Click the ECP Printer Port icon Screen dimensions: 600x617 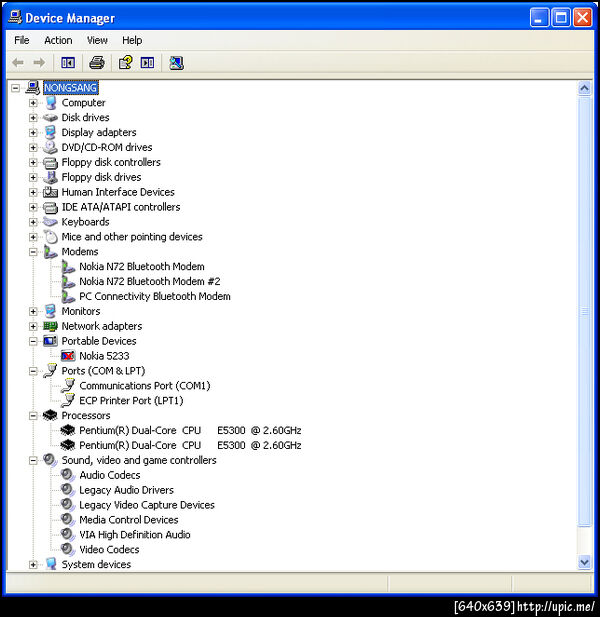coord(68,401)
